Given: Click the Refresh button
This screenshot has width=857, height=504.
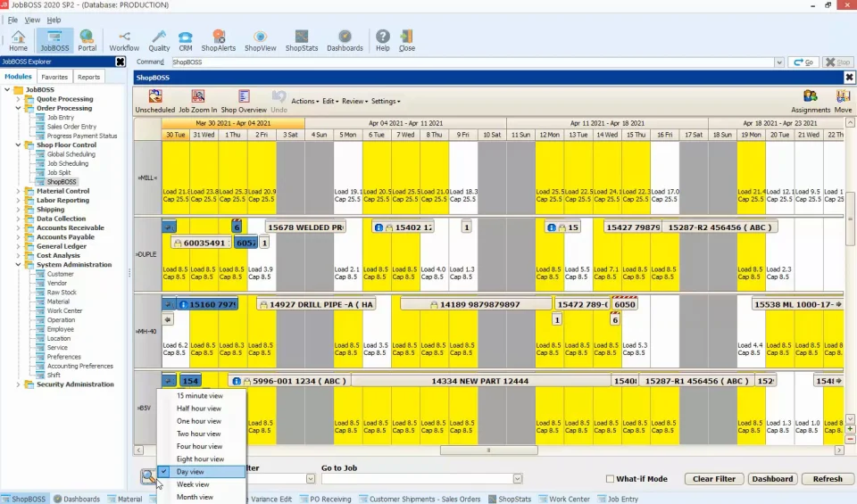Looking at the screenshot, I should (828, 479).
